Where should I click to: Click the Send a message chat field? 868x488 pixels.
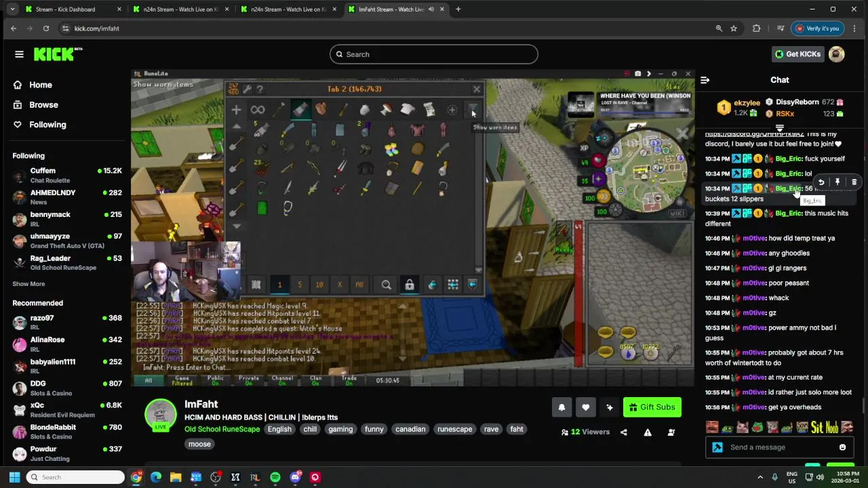click(x=780, y=447)
